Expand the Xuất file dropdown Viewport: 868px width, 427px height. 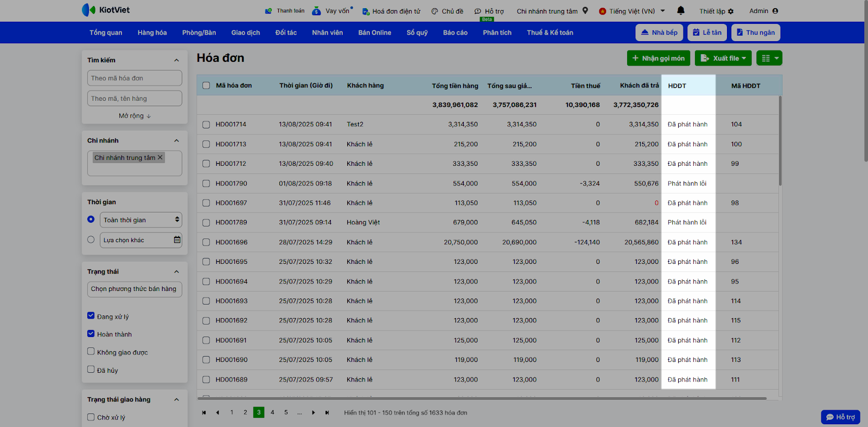(723, 58)
